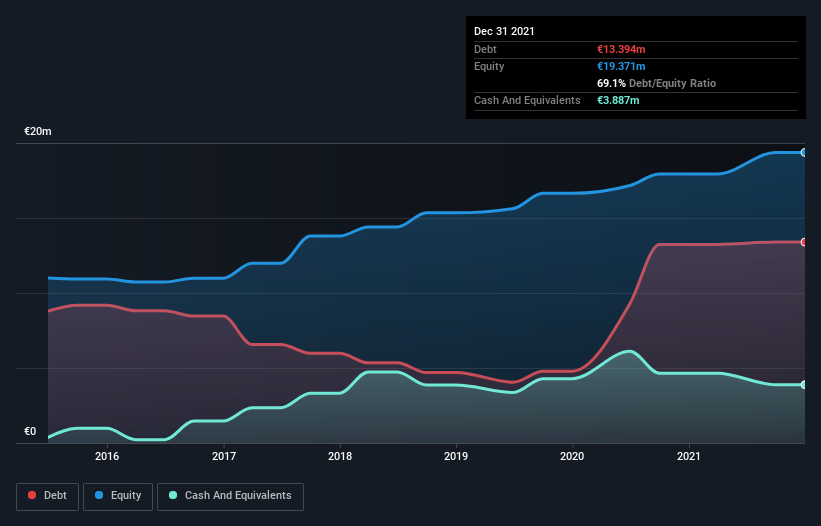This screenshot has width=821, height=526.
Task: Toggle the Cash And Equivalents legend button
Action: click(230, 496)
